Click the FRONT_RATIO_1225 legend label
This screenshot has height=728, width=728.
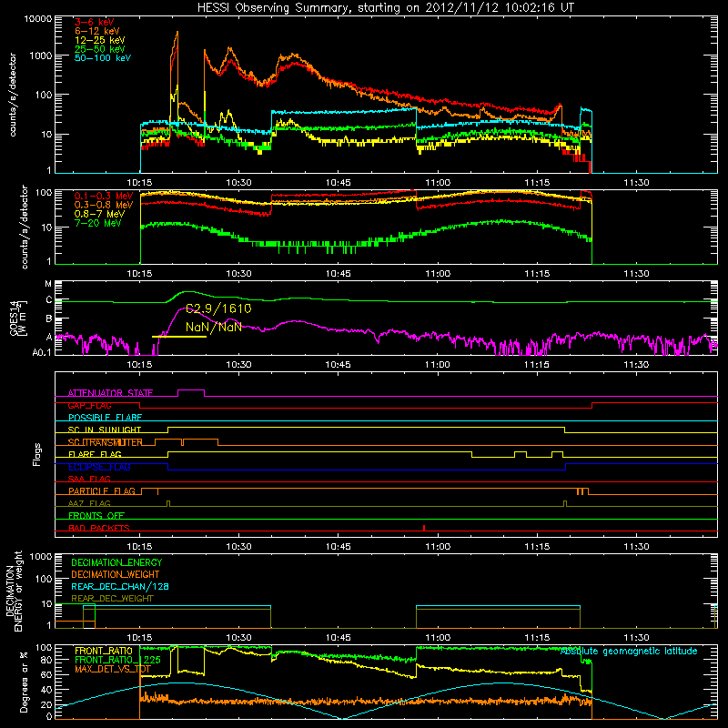pyautogui.click(x=117, y=661)
